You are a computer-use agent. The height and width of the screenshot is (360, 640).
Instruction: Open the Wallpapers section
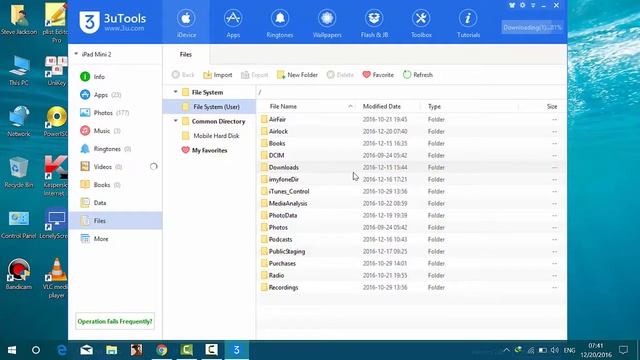pyautogui.click(x=327, y=23)
